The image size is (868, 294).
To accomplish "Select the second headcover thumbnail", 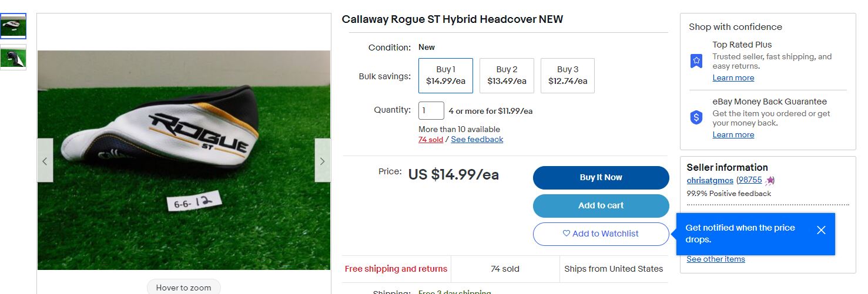I will (13, 58).
